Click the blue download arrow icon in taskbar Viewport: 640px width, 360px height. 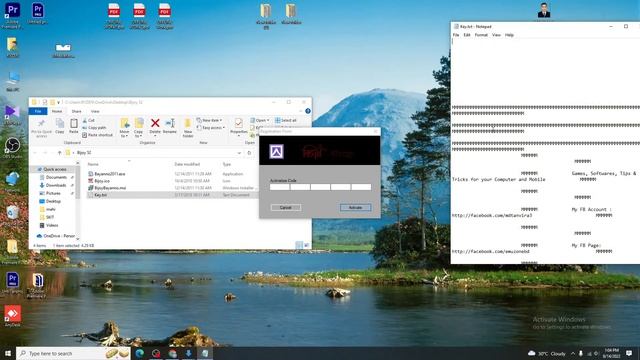tap(189, 353)
